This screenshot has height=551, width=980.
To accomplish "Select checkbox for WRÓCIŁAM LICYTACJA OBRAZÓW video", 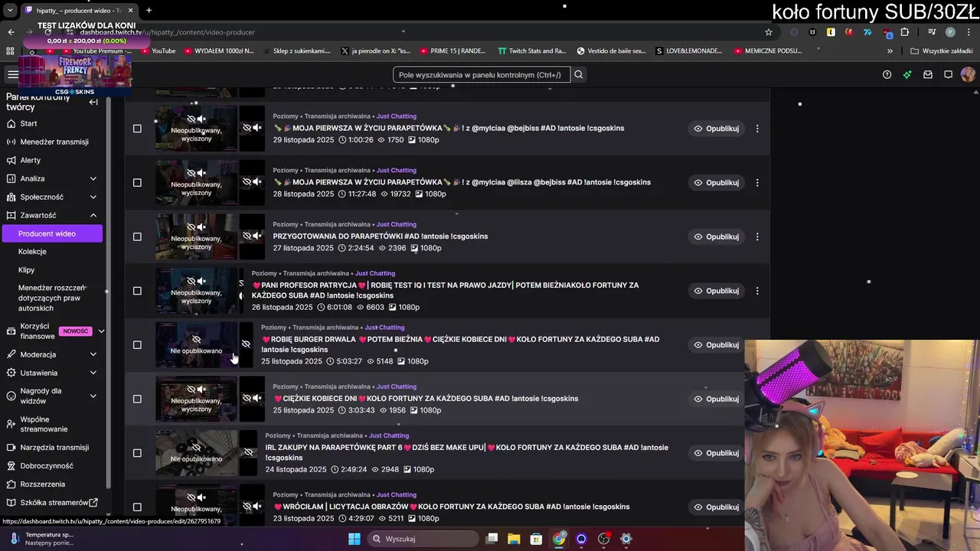I will coord(137,507).
